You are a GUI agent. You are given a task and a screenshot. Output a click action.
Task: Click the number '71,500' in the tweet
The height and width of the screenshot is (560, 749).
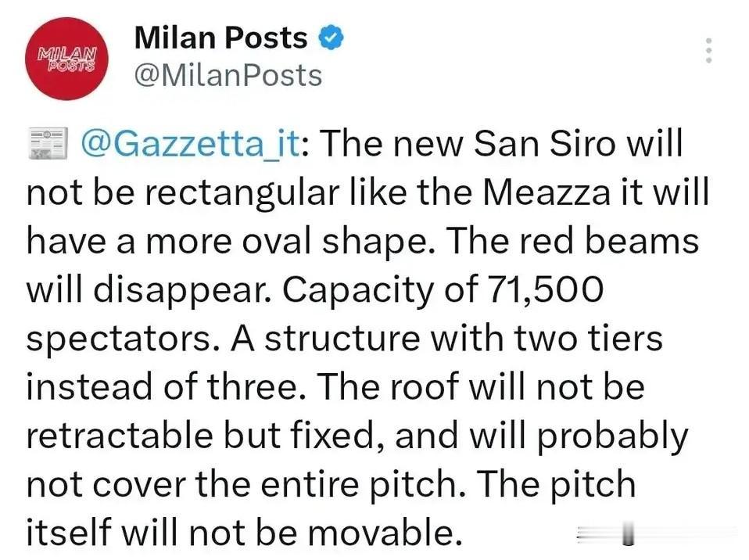pyautogui.click(x=544, y=290)
